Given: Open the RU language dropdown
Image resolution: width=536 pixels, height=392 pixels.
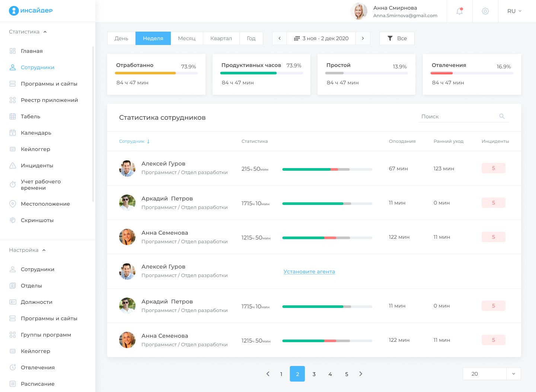Looking at the screenshot, I should pos(514,11).
